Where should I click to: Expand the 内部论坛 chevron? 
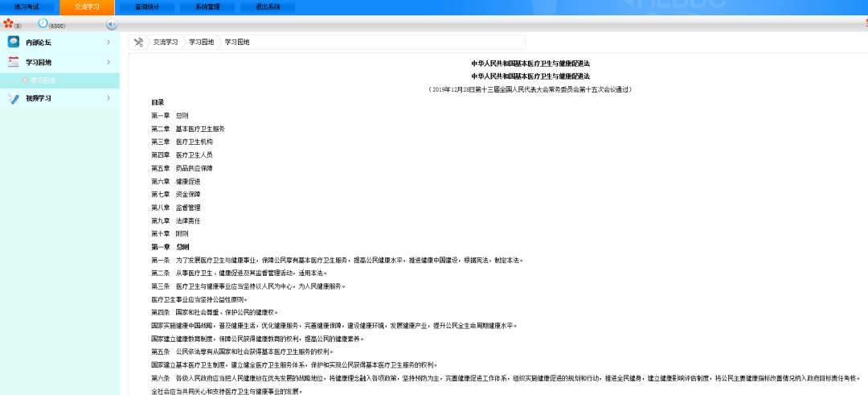click(x=108, y=42)
